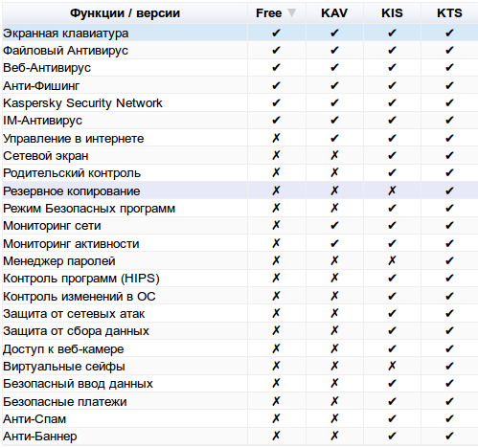Click the KAV checkmark for Мониторинг сети
The height and width of the screenshot is (448, 478).
(x=334, y=226)
